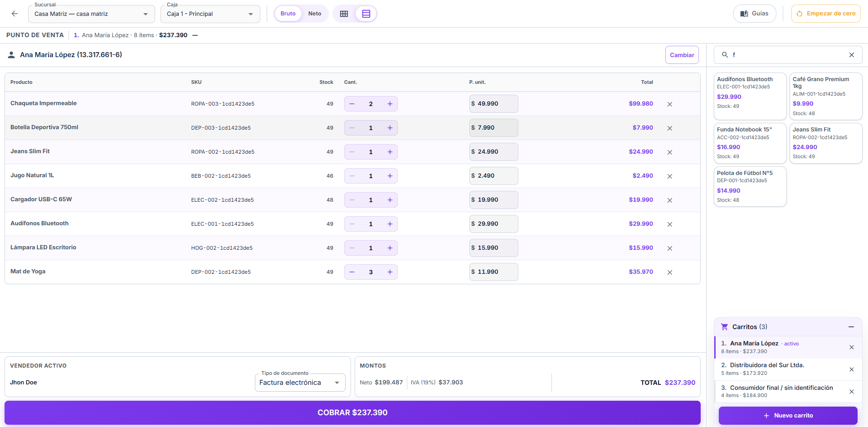Open Tipo de documento dropdown

300,383
